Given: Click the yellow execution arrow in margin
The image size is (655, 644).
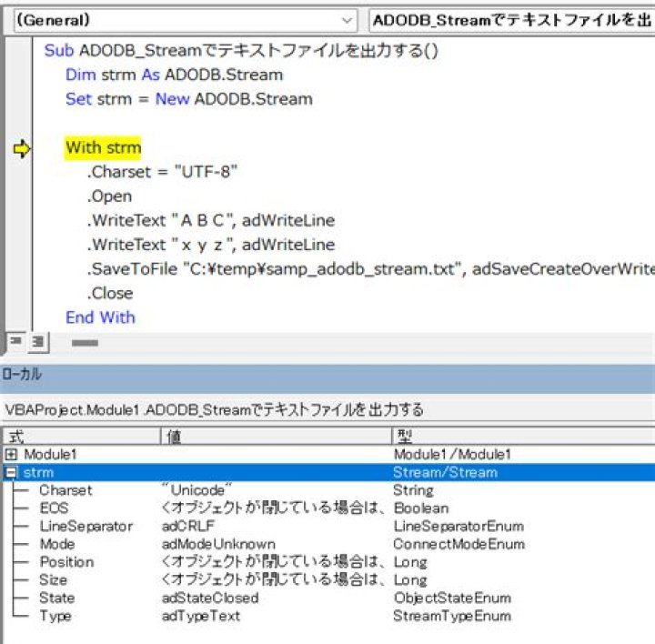Looking at the screenshot, I should point(21,148).
